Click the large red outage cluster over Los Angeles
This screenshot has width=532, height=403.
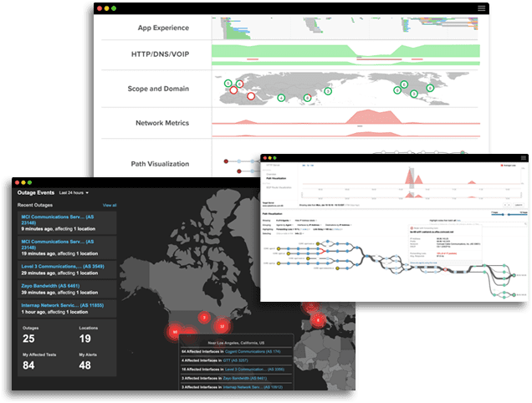coord(175,332)
